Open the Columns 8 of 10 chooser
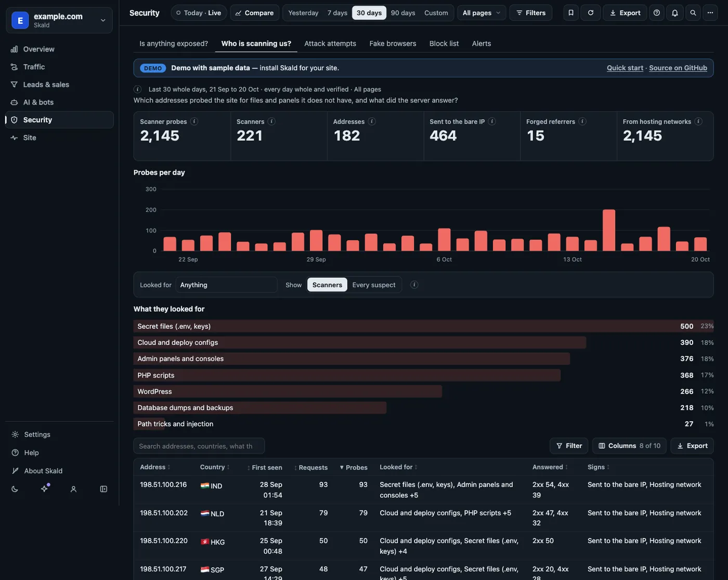 coord(629,446)
